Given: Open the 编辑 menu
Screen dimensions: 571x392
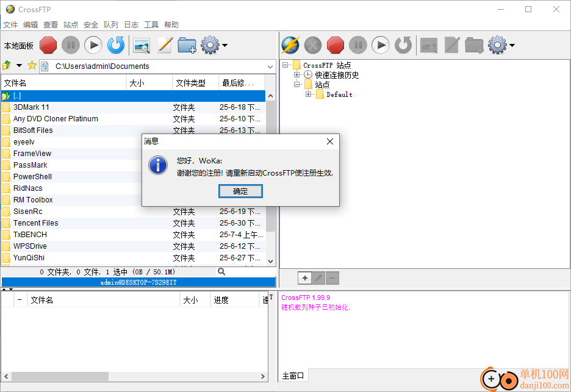Looking at the screenshot, I should point(31,25).
